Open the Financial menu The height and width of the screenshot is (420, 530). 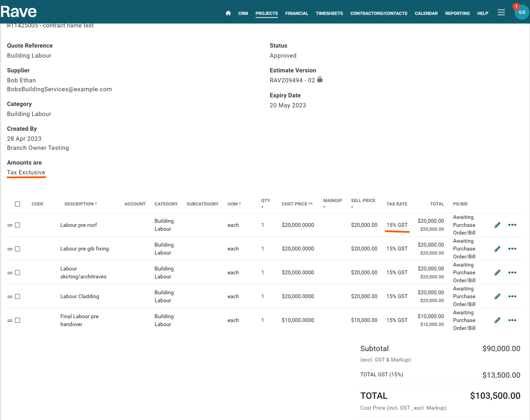click(x=296, y=13)
